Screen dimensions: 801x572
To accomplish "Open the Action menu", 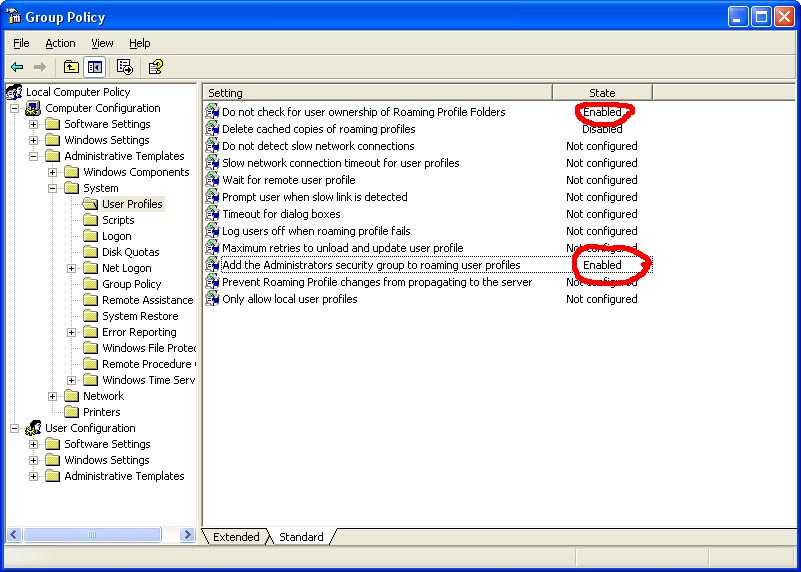I will [x=60, y=43].
